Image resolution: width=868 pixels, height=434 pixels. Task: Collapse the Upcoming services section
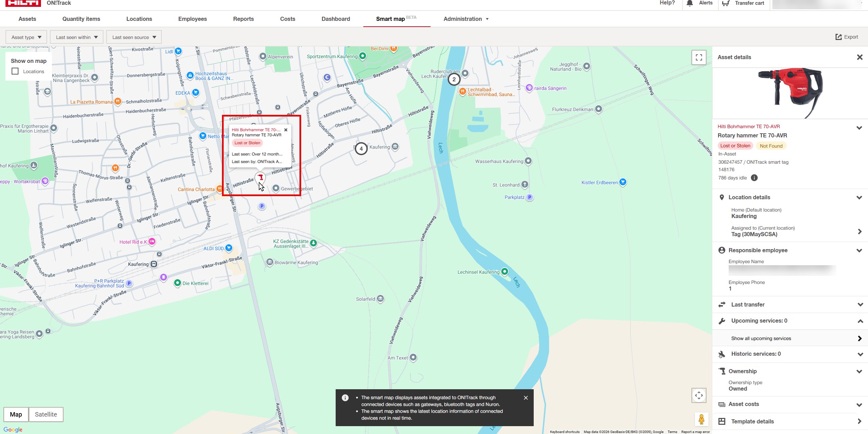(x=860, y=321)
